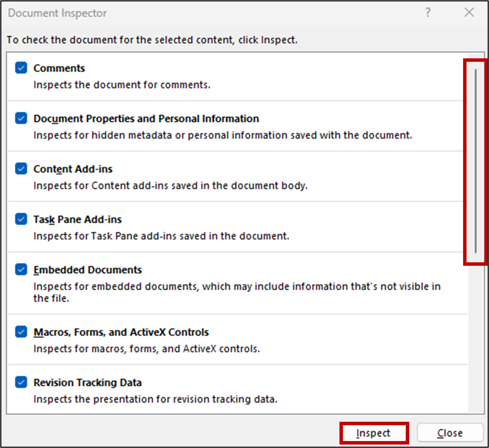Re-enable the Comments inspection option
Image resolution: width=489 pixels, height=448 pixels.
[21, 68]
